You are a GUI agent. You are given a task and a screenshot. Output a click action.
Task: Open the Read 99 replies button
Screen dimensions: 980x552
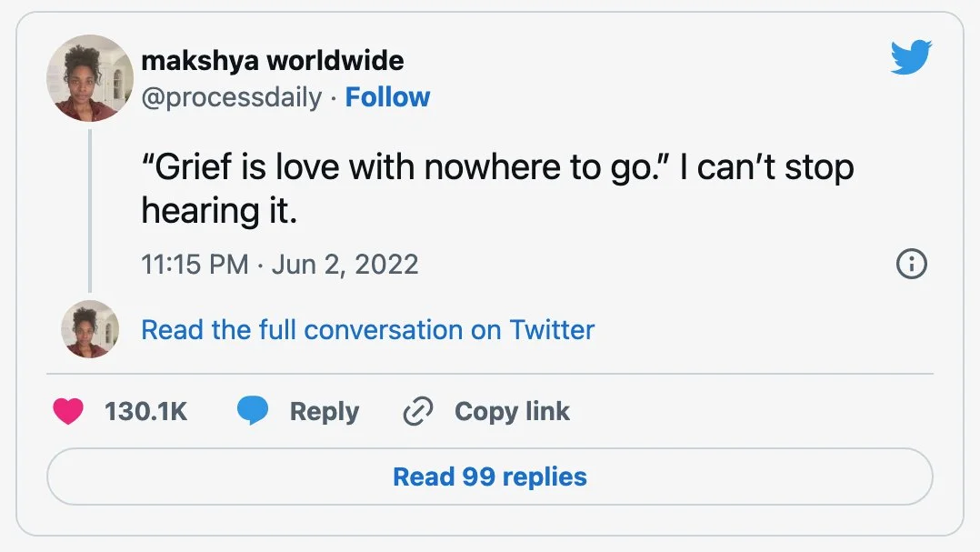[489, 477]
